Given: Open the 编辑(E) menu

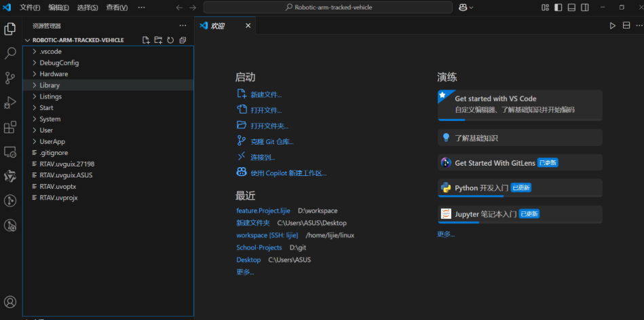Looking at the screenshot, I should click(59, 7).
